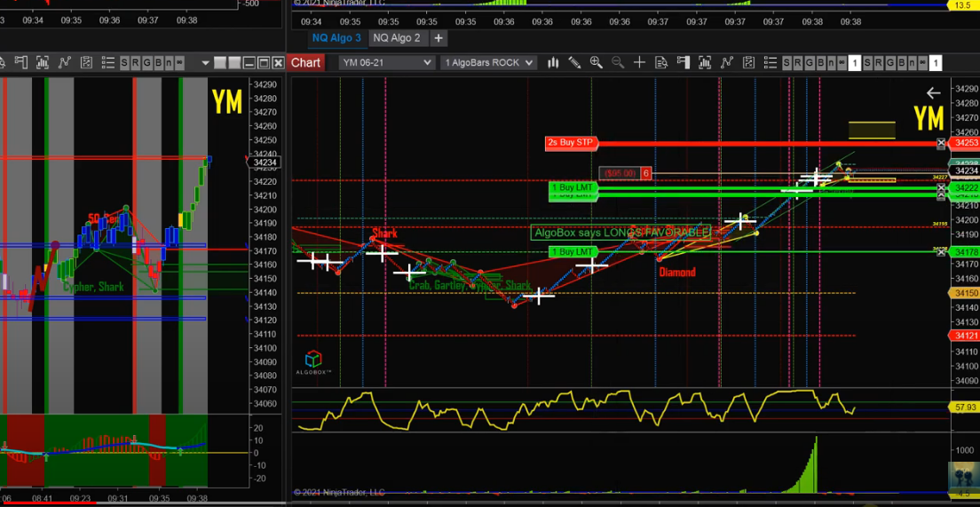Toggle the n button in left chart toolbar
The width and height of the screenshot is (980, 507).
pyautogui.click(x=168, y=62)
